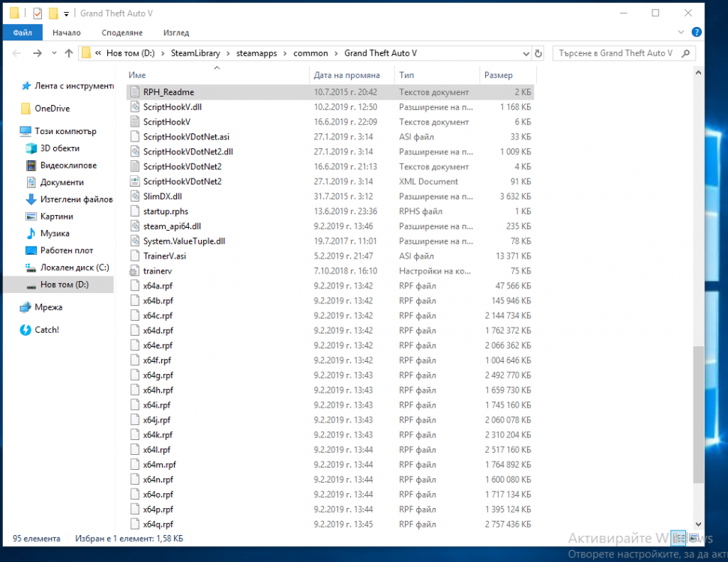
Task: Expand the ribbon with the chevron
Action: coord(682,33)
